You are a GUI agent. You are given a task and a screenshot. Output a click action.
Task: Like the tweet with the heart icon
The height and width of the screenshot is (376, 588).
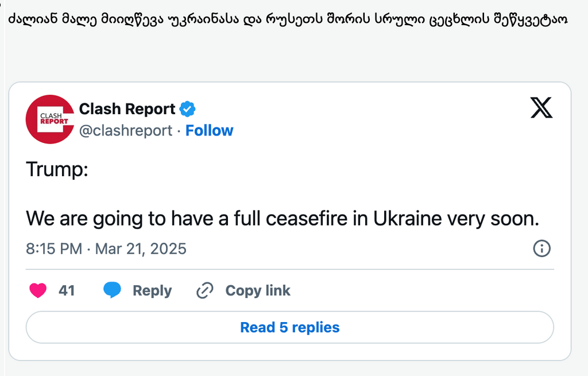click(x=38, y=291)
